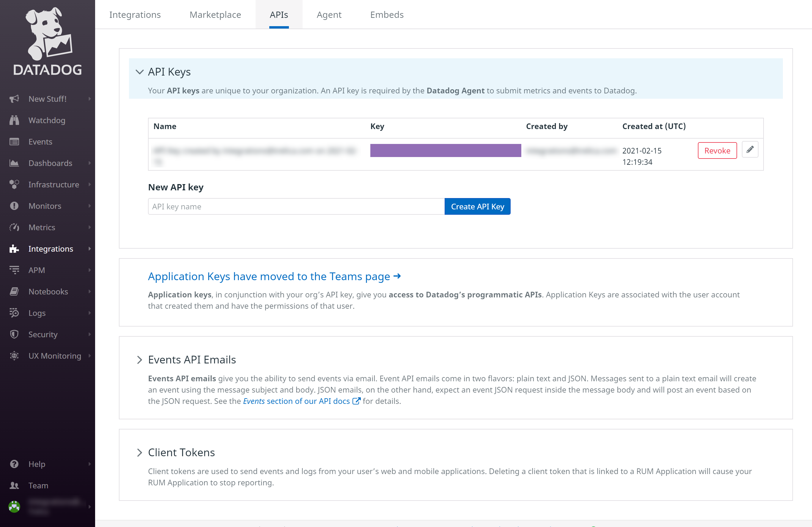Click the 2021-02-15 12:19:34 timestamp
Screen dimensions: 812x527
(642, 156)
